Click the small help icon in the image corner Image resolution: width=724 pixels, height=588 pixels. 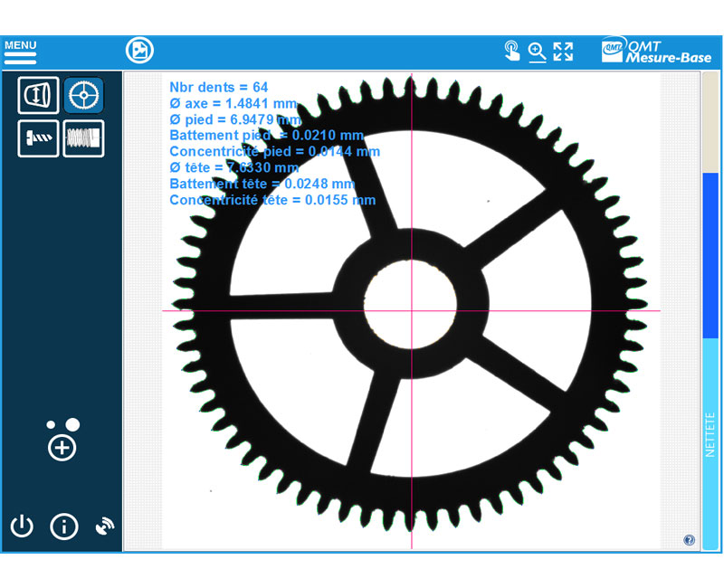coord(690,540)
